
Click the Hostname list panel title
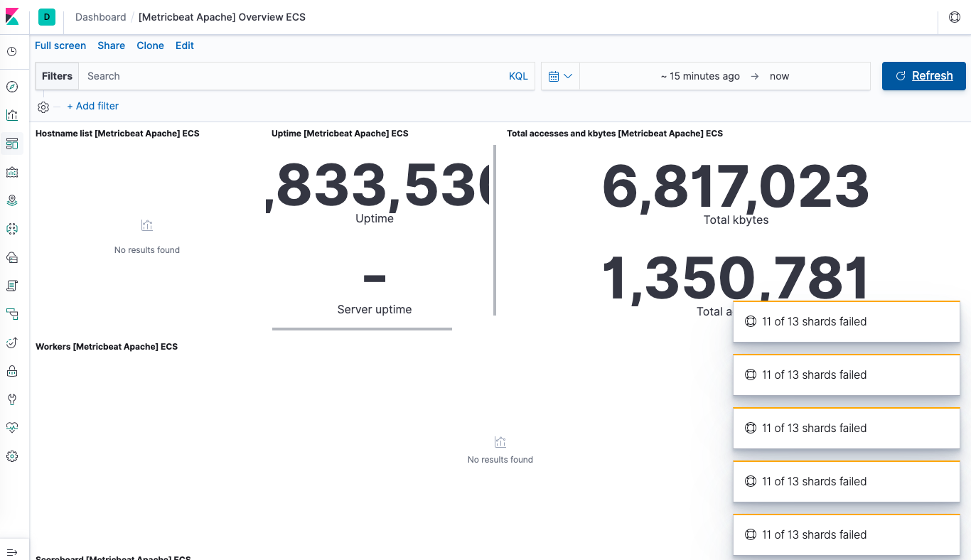(x=117, y=134)
